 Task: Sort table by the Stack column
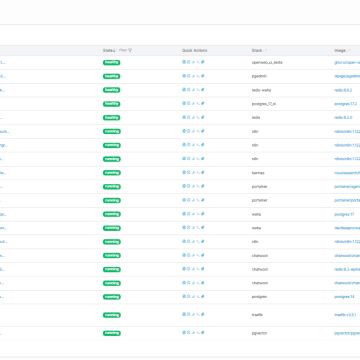pos(257,50)
